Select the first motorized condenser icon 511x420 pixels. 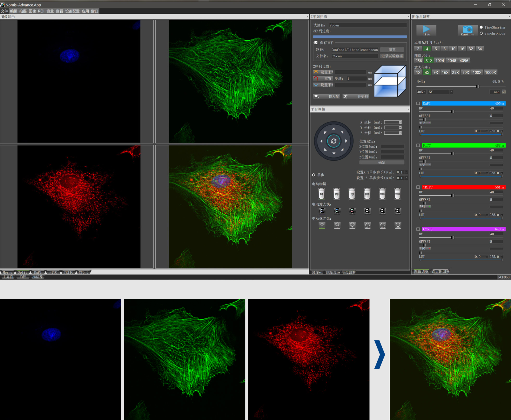[x=322, y=225]
